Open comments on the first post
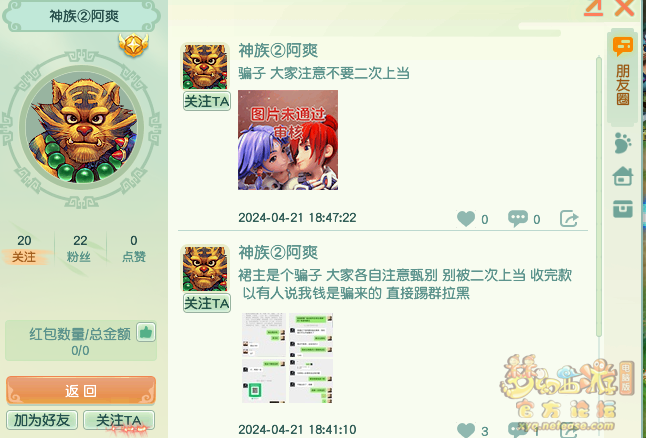This screenshot has width=646, height=438. point(517,218)
